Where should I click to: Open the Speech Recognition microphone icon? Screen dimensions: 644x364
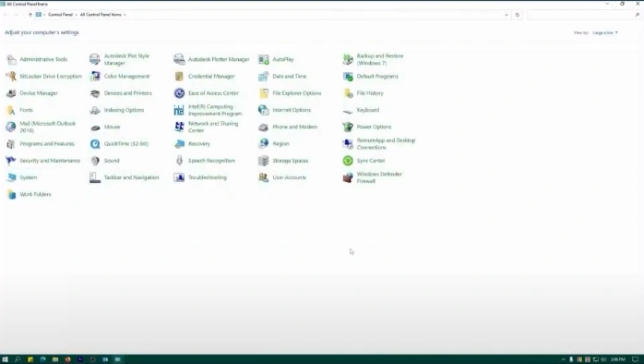[x=179, y=161]
